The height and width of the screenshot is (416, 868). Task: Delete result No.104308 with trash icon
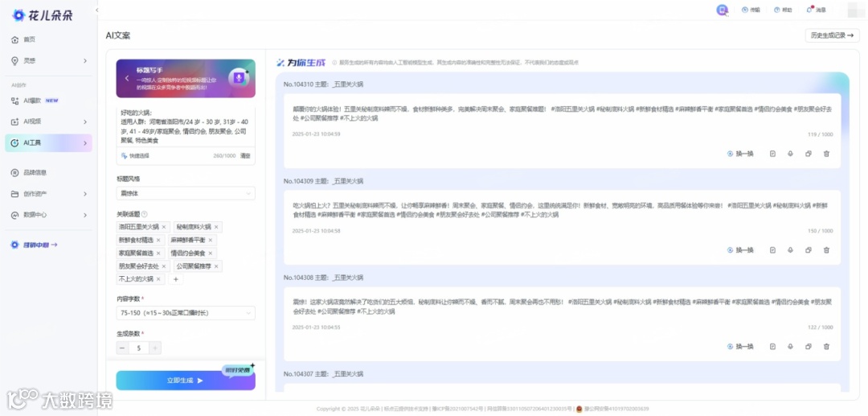coord(826,346)
